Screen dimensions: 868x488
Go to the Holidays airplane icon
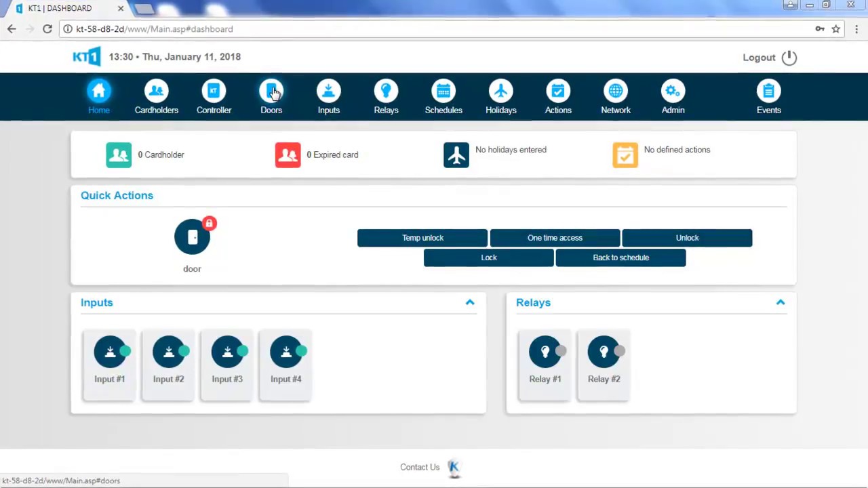[x=500, y=91]
